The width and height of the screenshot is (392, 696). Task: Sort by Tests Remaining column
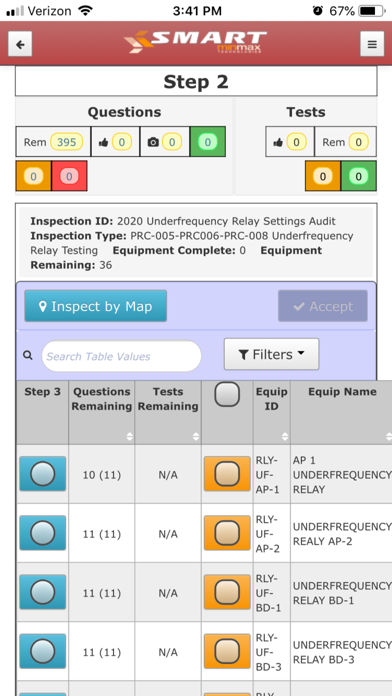point(168,412)
